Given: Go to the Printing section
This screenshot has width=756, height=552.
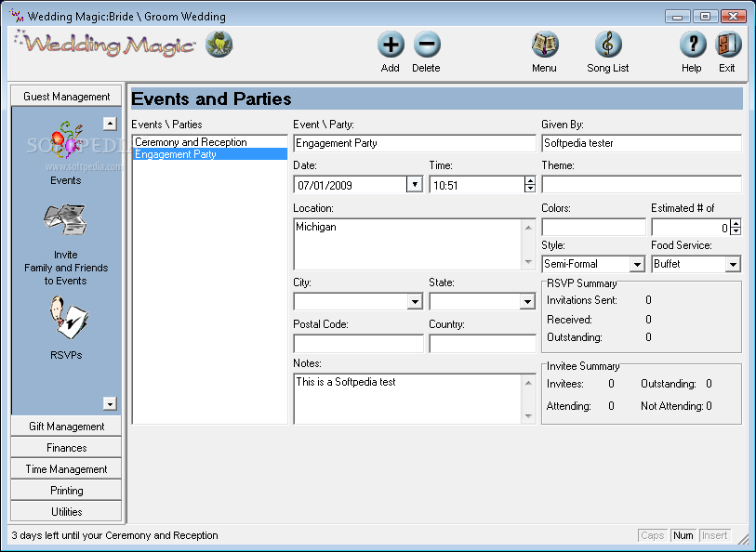Looking at the screenshot, I should click(67, 491).
